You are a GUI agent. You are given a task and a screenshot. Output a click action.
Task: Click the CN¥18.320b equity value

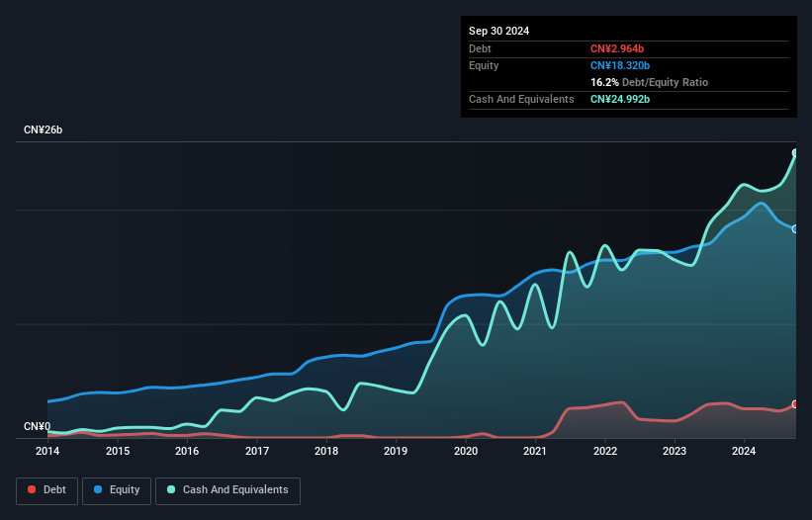point(620,65)
